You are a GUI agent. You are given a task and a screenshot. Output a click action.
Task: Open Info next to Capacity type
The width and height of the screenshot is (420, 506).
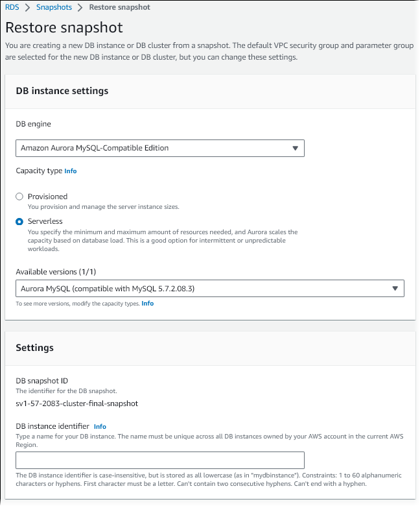coord(71,171)
